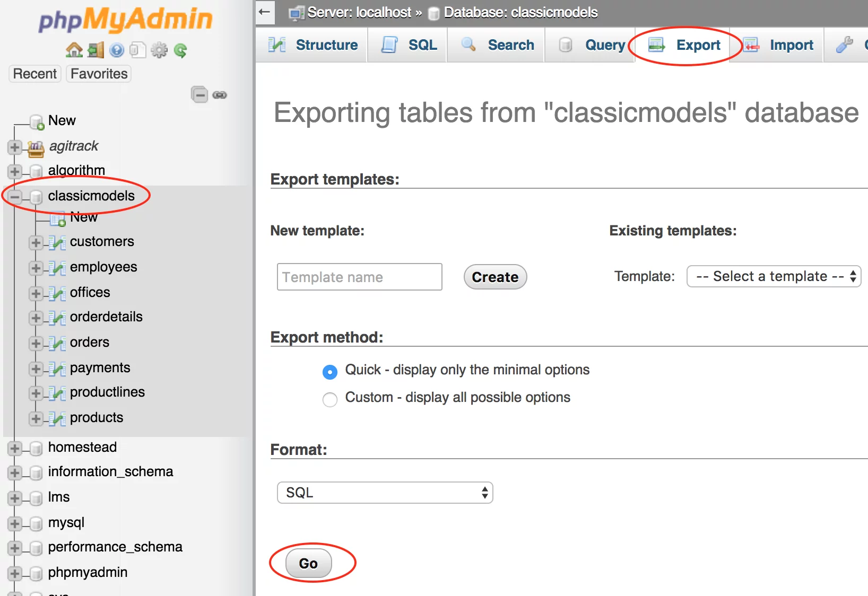Click the Collapse all icon in sidebar
Image resolution: width=868 pixels, height=596 pixels.
pos(199,95)
